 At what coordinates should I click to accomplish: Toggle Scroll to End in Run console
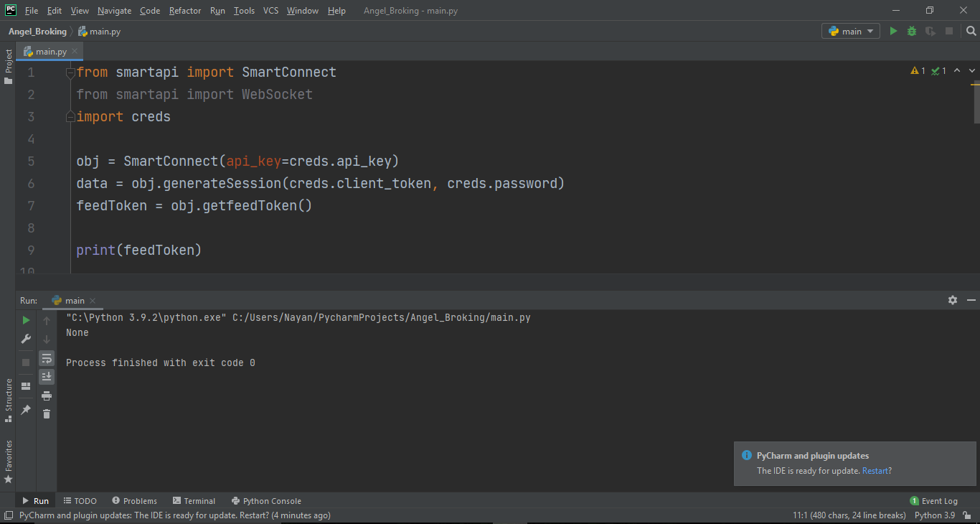click(47, 376)
